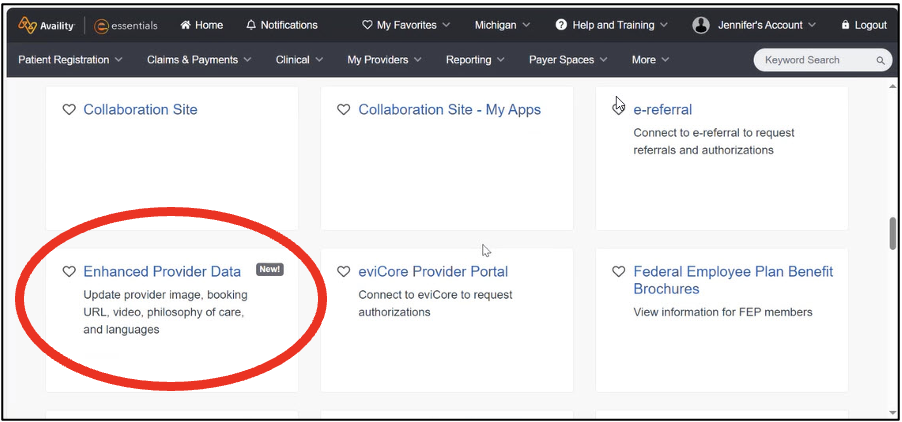Click the Help and Training question icon
This screenshot has height=422, width=902.
coord(561,25)
